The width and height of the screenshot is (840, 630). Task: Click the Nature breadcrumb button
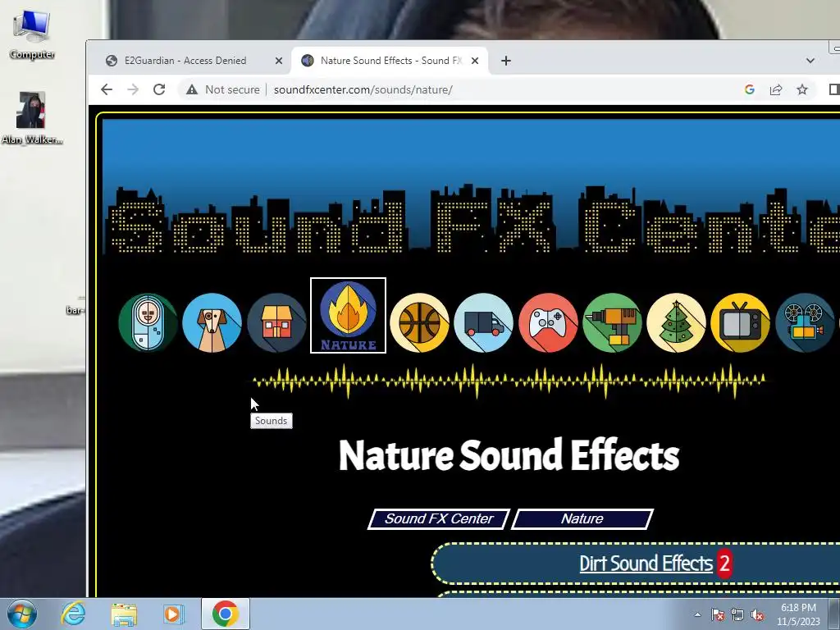coord(582,518)
